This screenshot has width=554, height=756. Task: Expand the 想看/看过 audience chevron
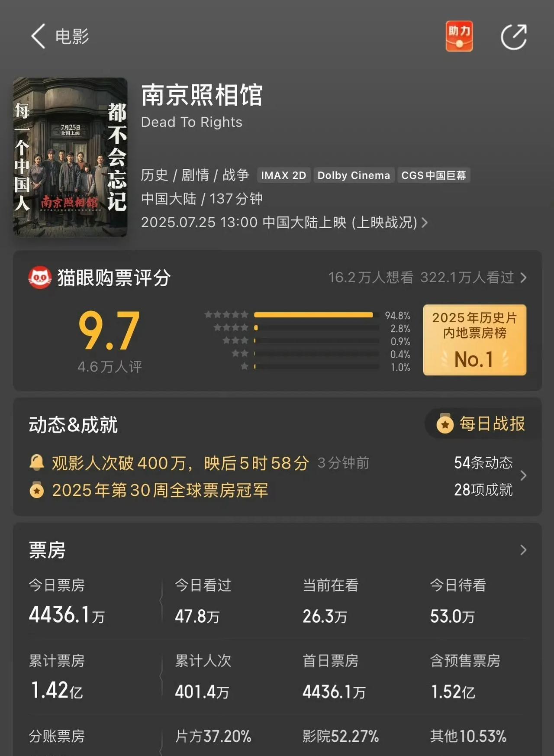pos(523,278)
